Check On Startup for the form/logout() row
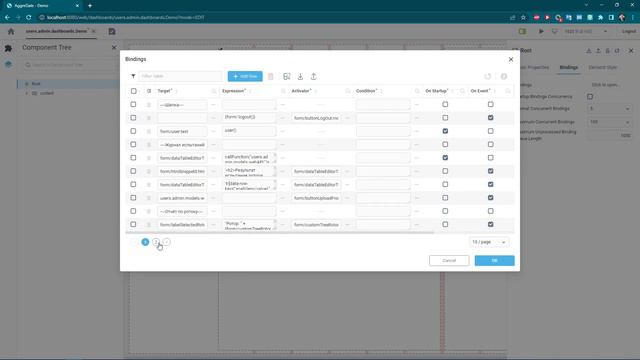The width and height of the screenshot is (640, 360). [x=445, y=118]
